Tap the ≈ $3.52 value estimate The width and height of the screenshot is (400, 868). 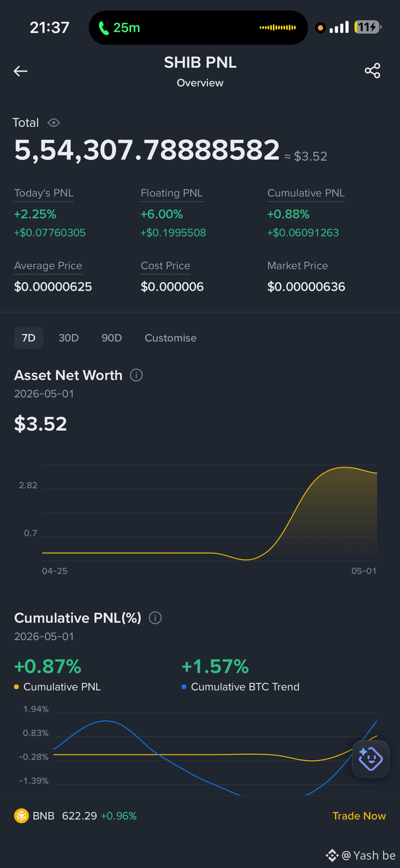(306, 156)
